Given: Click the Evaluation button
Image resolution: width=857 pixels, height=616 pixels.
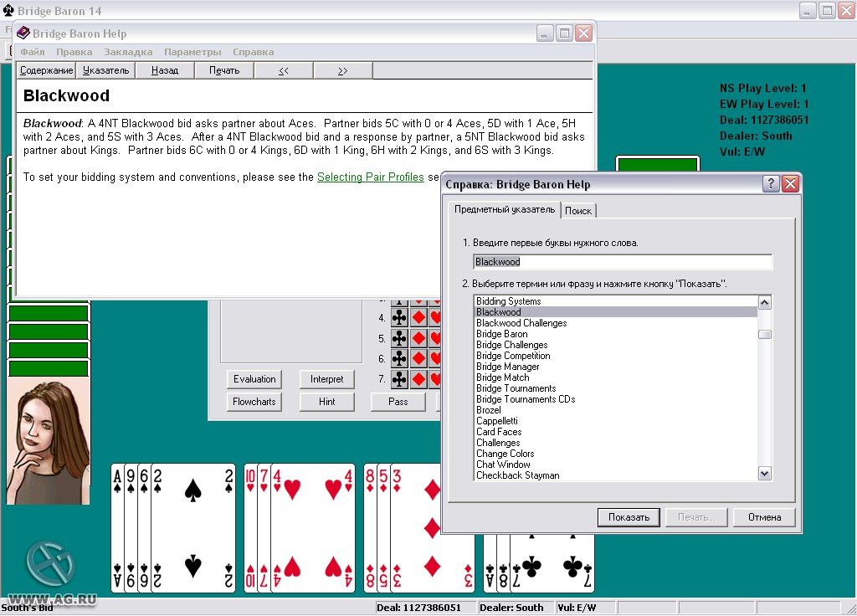Looking at the screenshot, I should (254, 379).
